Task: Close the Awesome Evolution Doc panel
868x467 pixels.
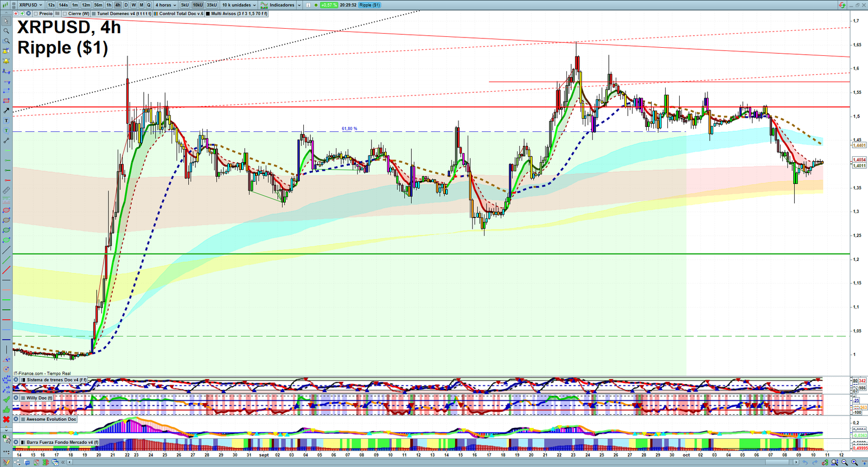Action: [x=16, y=419]
